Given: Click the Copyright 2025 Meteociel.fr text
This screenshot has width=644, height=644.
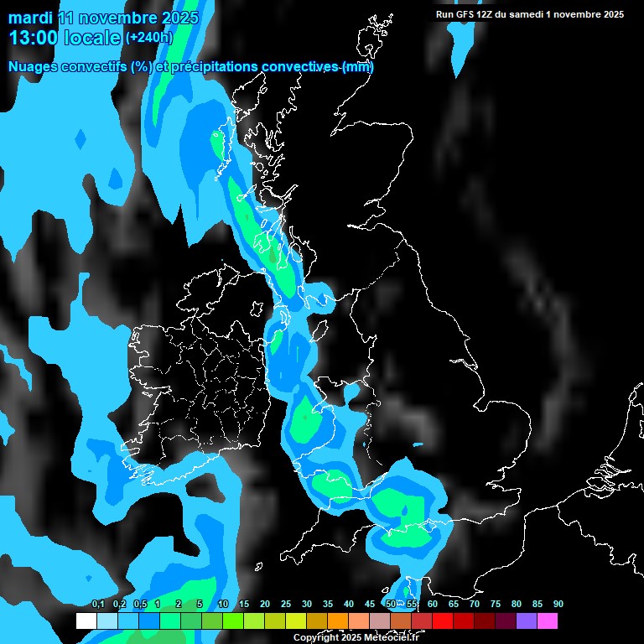Looking at the screenshot, I should tap(356, 638).
